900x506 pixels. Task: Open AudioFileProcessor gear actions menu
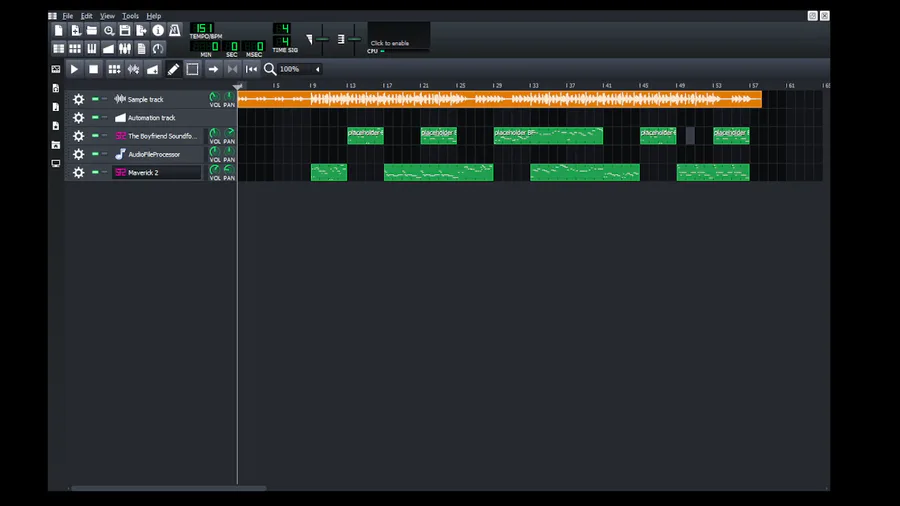click(79, 154)
